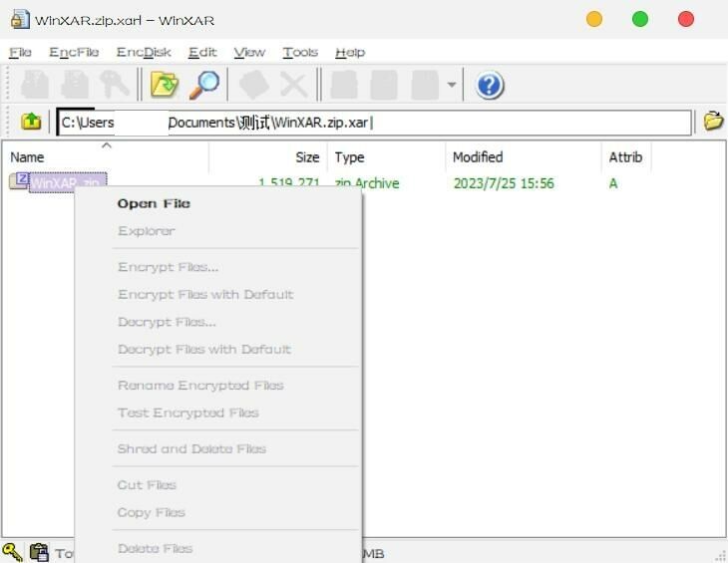Go up one folder level icon

click(x=31, y=122)
